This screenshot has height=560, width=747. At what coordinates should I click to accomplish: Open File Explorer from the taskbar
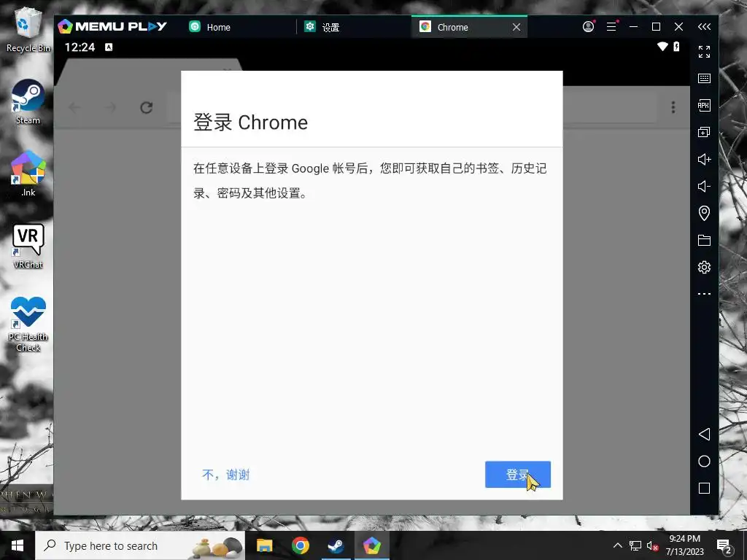click(264, 545)
